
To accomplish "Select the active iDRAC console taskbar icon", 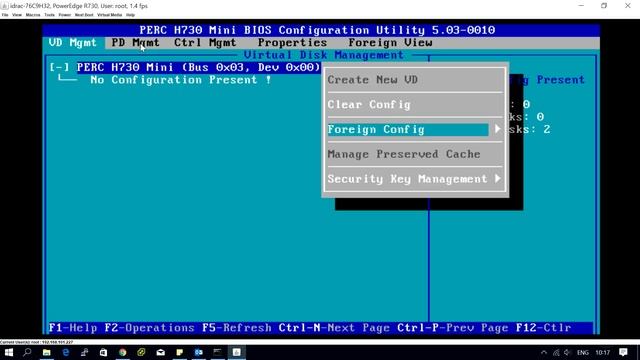I will coord(237,352).
